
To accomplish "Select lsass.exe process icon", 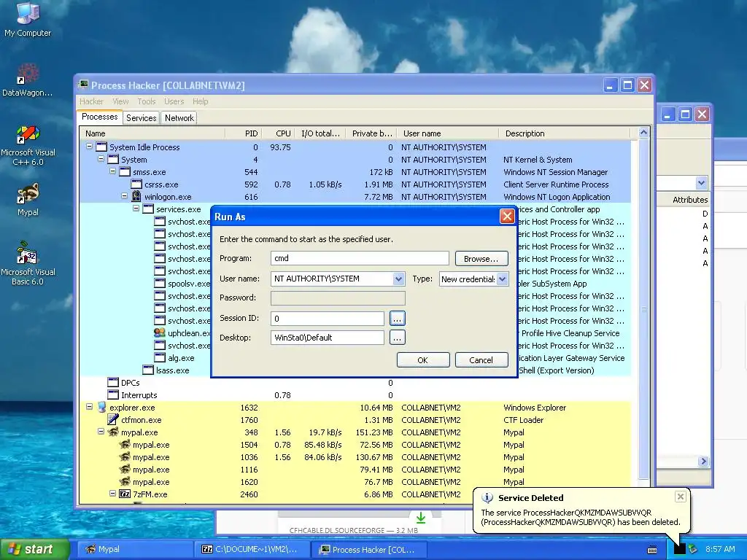I will point(148,370).
